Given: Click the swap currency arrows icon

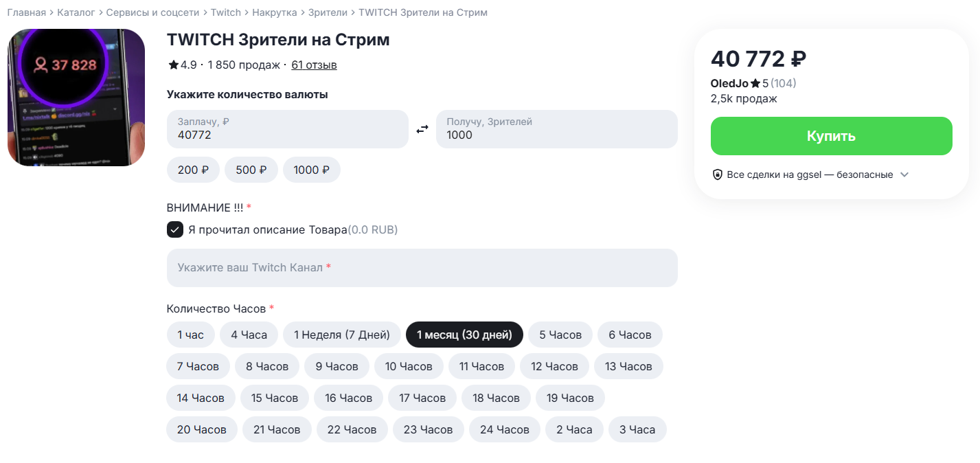Looking at the screenshot, I should pos(422,129).
